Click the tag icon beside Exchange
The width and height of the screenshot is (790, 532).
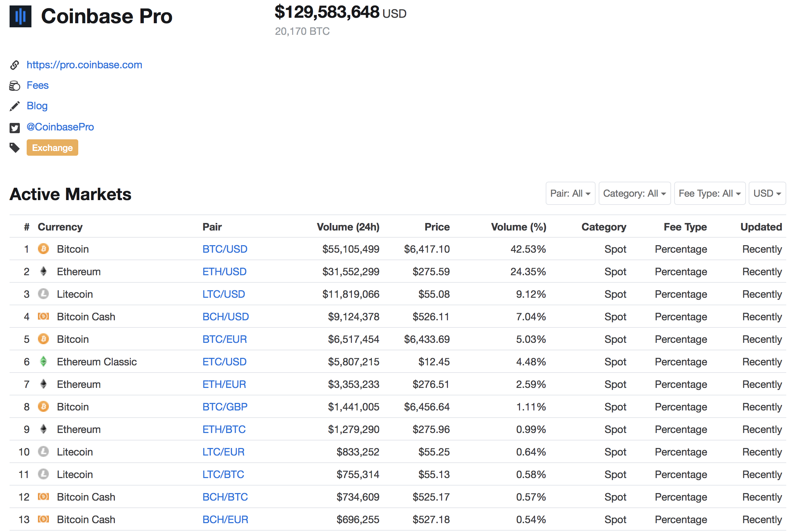[x=14, y=148]
